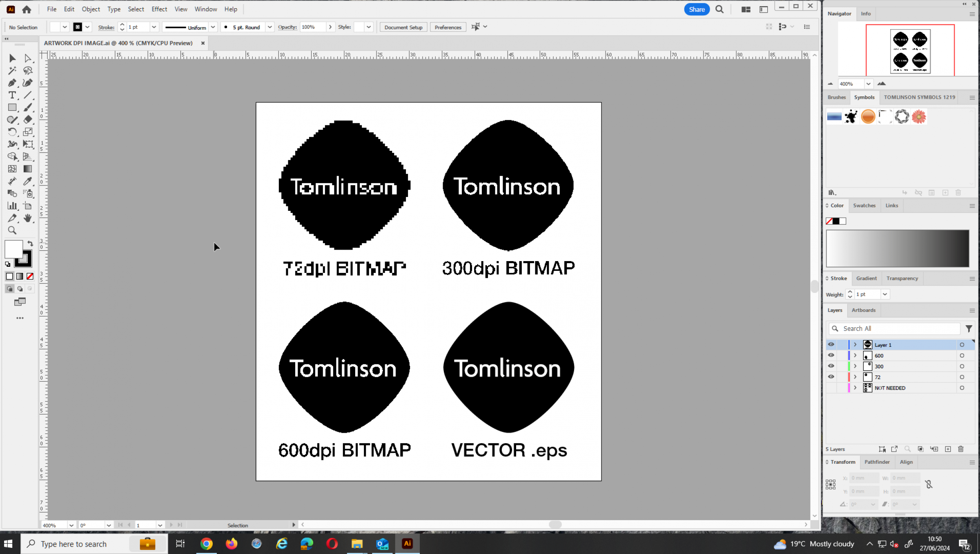Screen dimensions: 980x554
Task: Open the Object menu
Action: tap(91, 9)
